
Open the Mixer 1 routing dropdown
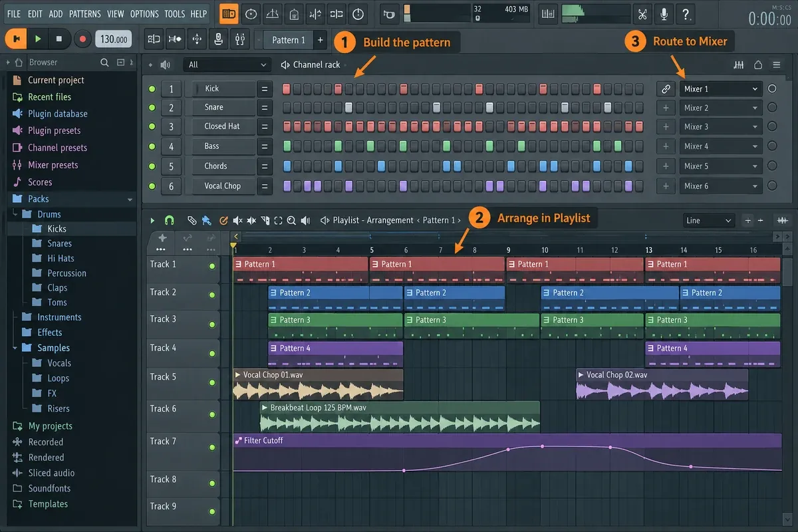721,89
